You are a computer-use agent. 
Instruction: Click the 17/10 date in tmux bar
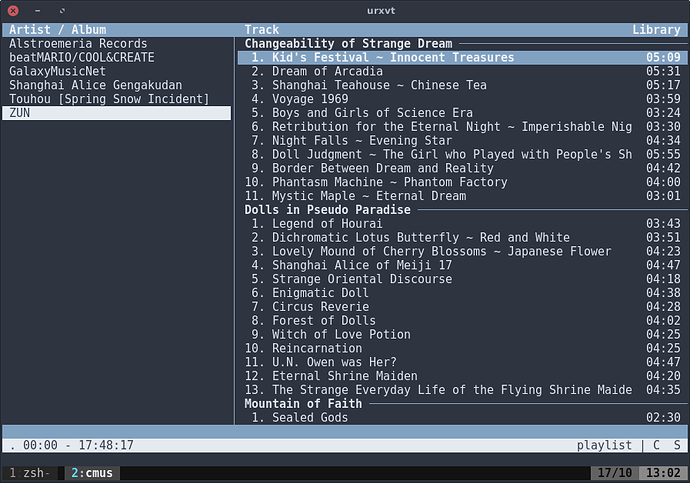pyautogui.click(x=615, y=473)
